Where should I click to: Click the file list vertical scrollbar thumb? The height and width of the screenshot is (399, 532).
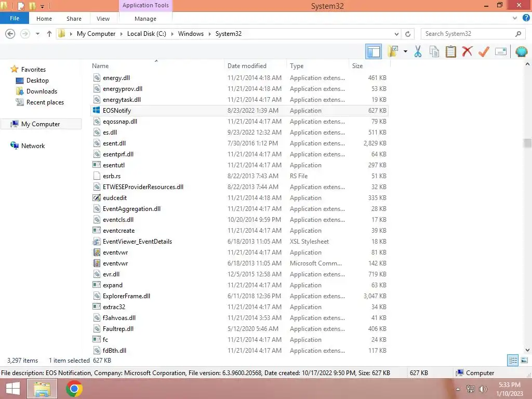[x=527, y=143]
